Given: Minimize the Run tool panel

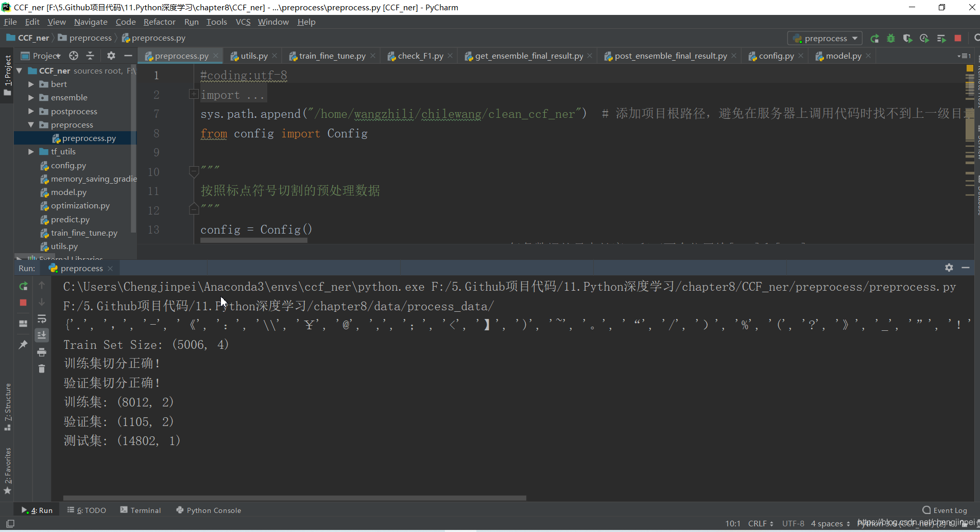Looking at the screenshot, I should coord(966,268).
